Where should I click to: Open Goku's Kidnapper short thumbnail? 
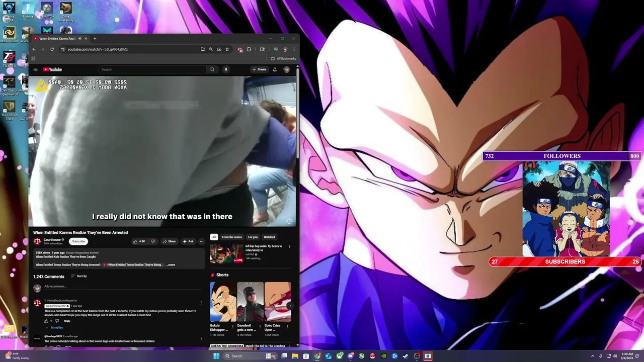pos(223,302)
